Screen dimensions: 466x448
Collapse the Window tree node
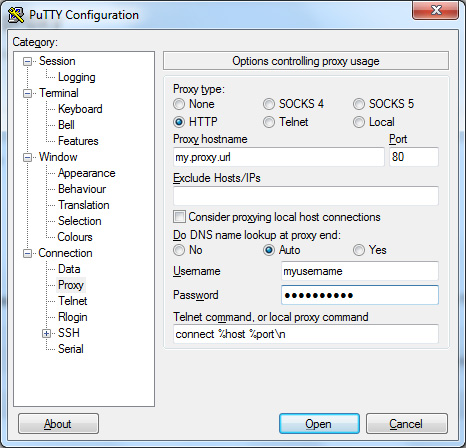click(x=27, y=157)
